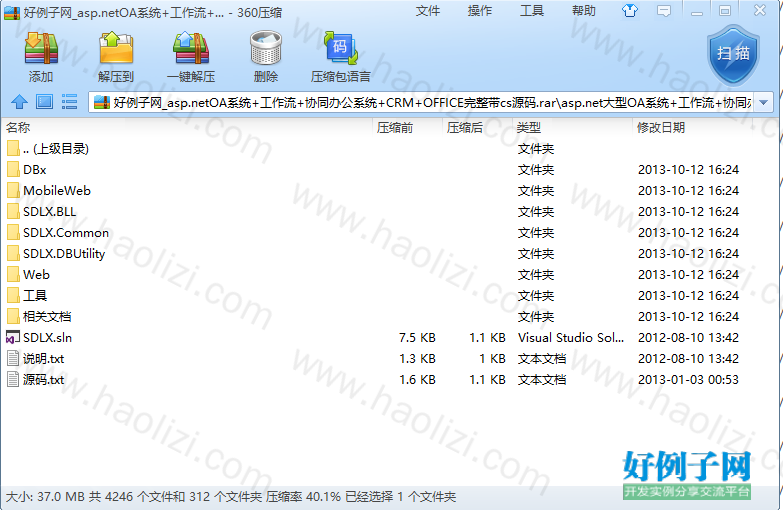Image resolution: width=783 pixels, height=510 pixels.
Task: Click the 添加 (Add) toolbar icon
Action: [41, 48]
